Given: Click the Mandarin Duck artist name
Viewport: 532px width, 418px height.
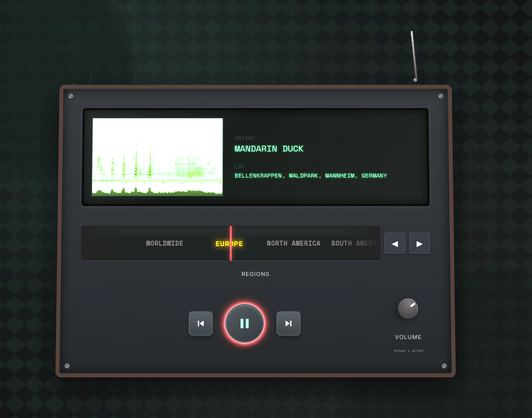Looking at the screenshot, I should (x=269, y=149).
